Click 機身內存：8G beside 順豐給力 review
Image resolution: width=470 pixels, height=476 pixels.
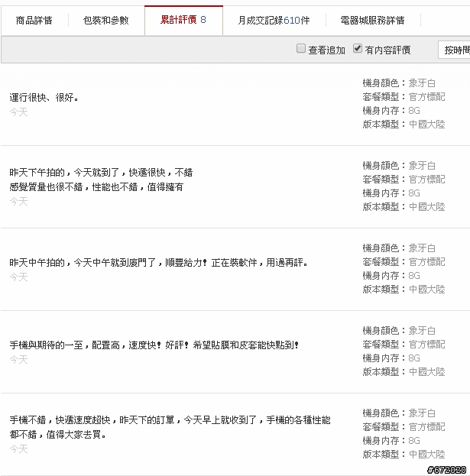391,276
